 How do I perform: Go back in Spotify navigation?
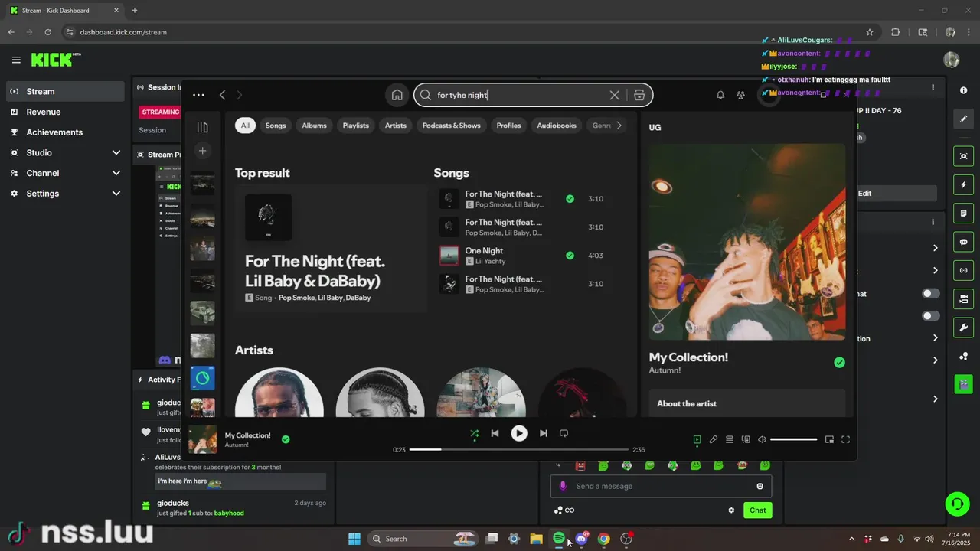(222, 95)
